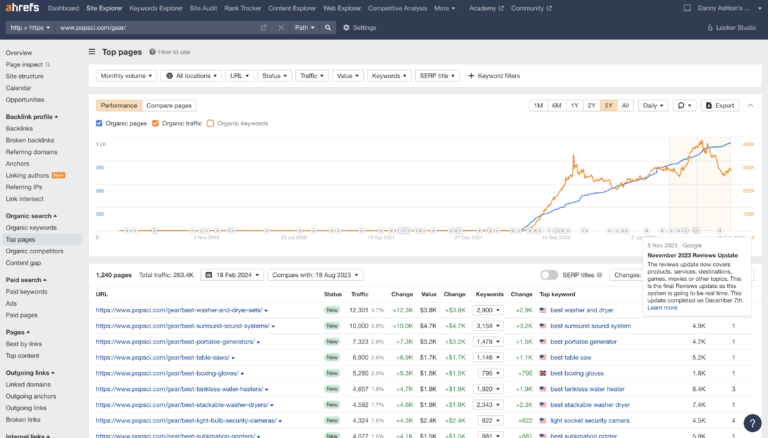Viewport: 768px width, 438px height.
Task: Add Keyword filters
Action: (494, 76)
